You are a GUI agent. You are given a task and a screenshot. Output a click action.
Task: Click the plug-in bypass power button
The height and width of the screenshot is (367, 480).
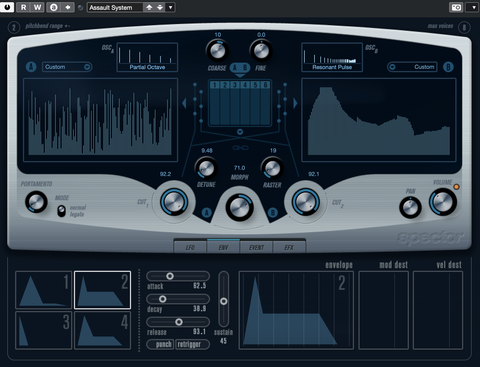pos(7,7)
